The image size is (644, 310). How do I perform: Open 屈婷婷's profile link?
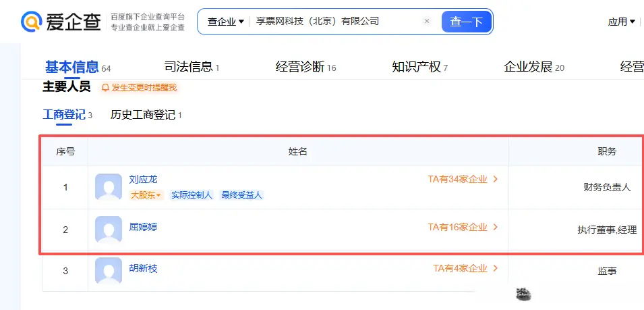click(x=143, y=227)
